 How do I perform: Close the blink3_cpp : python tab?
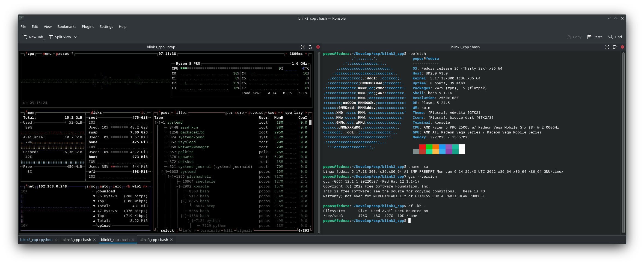[x=56, y=240]
